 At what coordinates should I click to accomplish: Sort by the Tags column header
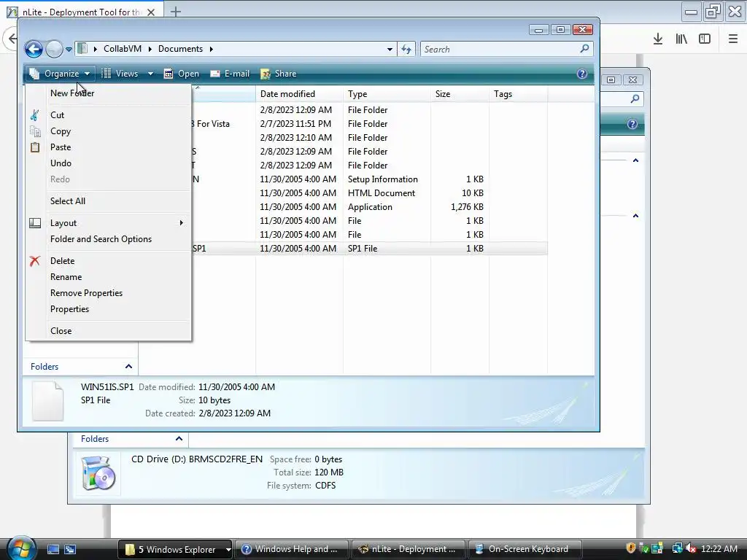519,94
